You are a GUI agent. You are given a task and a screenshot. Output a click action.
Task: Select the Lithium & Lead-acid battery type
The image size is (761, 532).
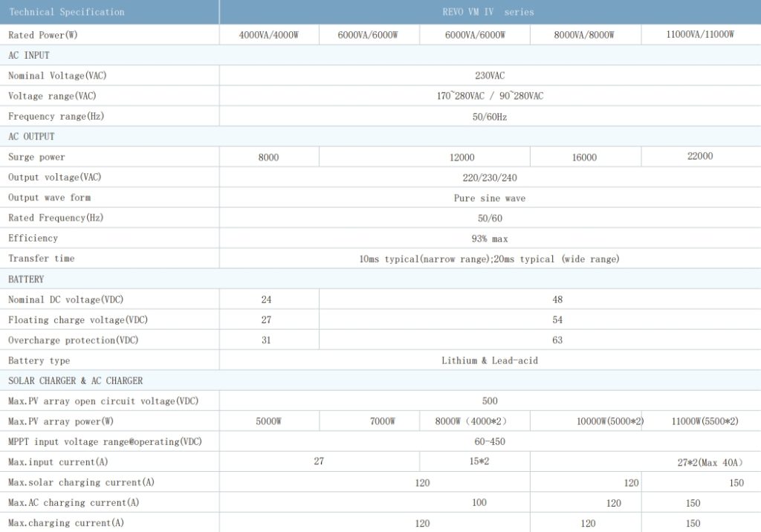click(x=490, y=360)
